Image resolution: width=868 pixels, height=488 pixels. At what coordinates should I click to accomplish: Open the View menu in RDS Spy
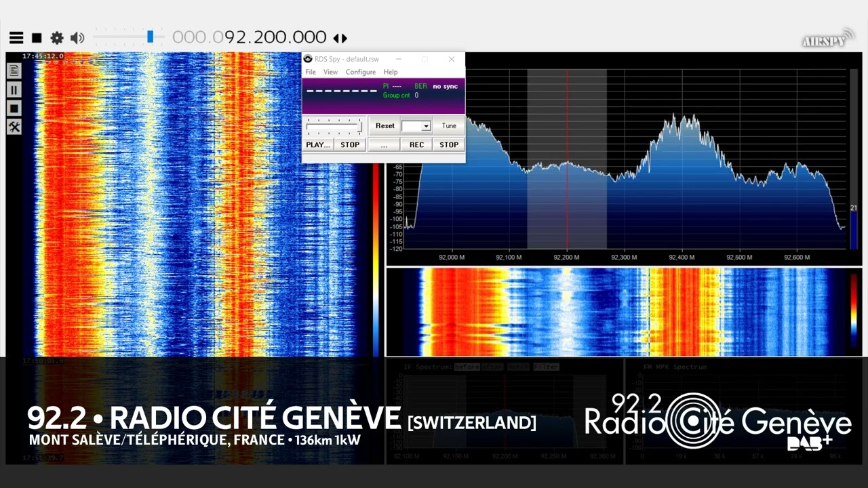330,72
